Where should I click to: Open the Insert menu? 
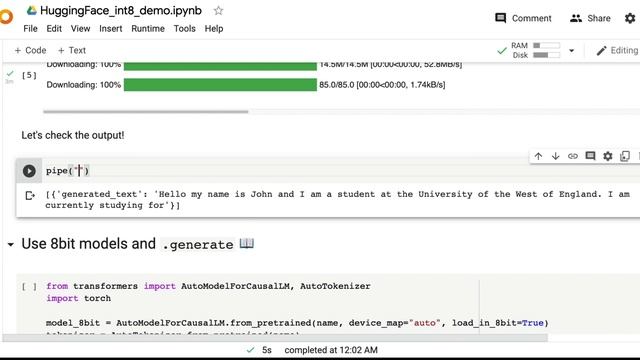(111, 29)
